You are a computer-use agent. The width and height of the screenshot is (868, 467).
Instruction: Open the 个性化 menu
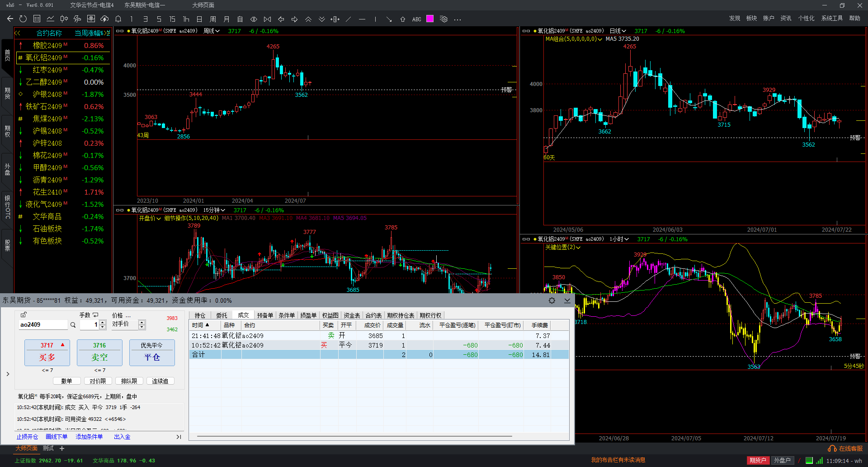806,18
